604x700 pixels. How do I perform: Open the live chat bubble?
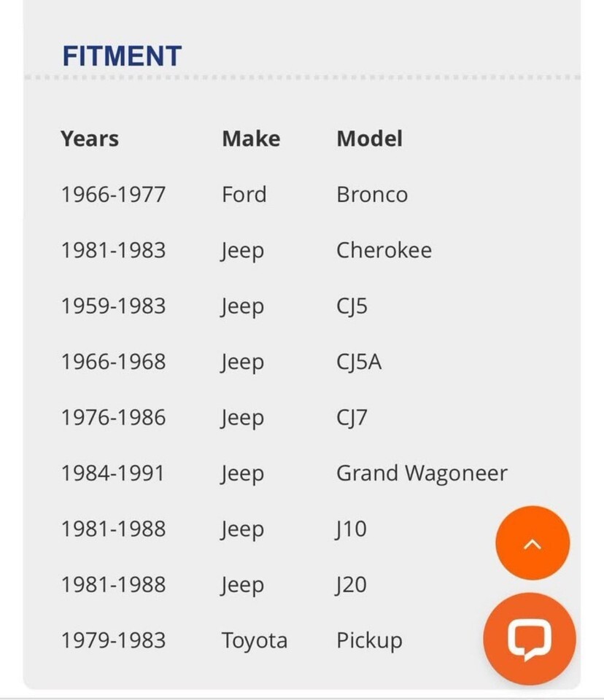pos(529,638)
